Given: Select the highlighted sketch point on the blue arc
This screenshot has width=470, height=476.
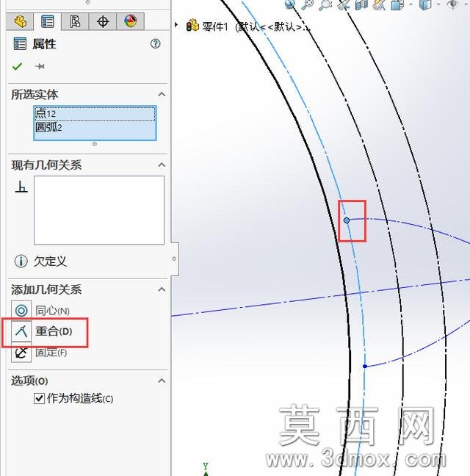Looking at the screenshot, I should (x=347, y=220).
